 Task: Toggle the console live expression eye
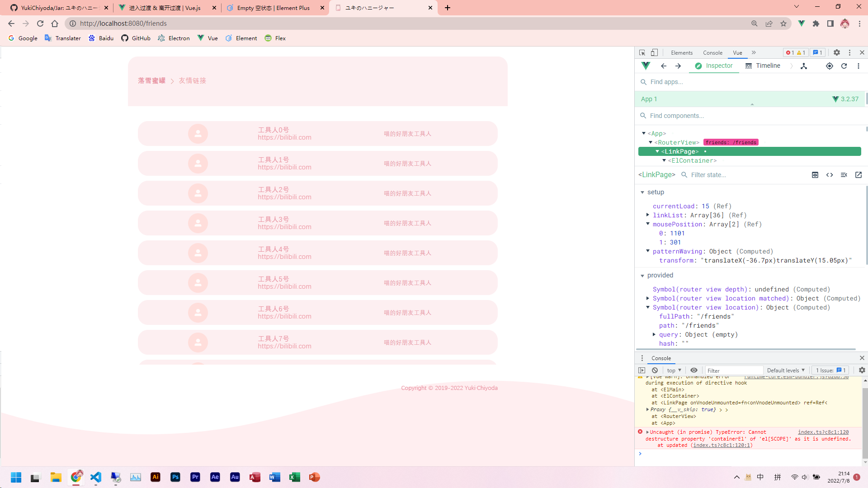[693, 370]
